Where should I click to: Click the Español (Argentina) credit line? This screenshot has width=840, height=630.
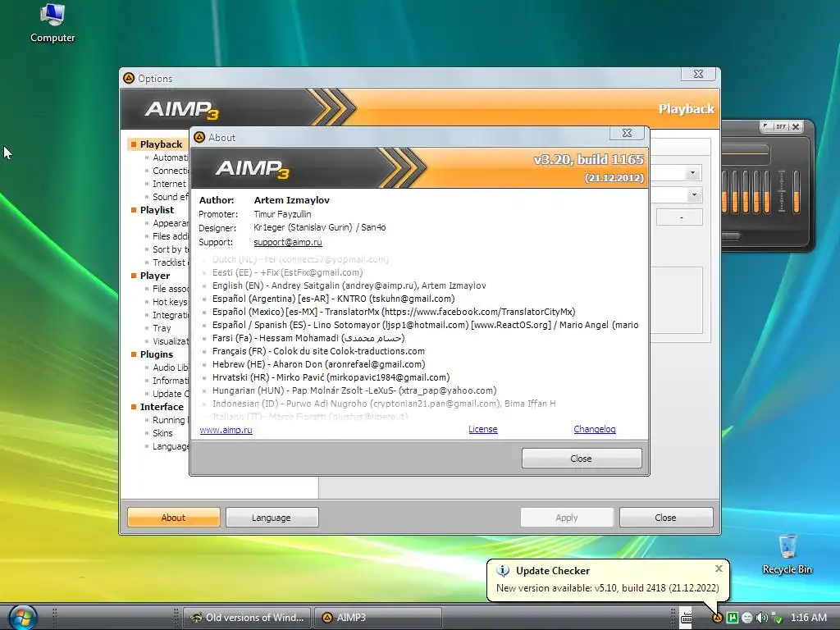pyautogui.click(x=333, y=299)
